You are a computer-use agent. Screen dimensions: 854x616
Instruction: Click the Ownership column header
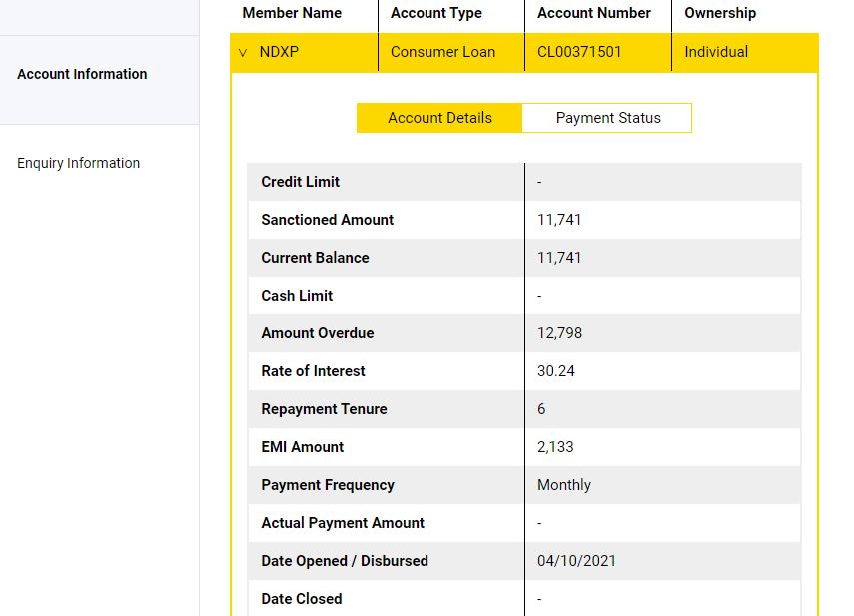click(720, 13)
